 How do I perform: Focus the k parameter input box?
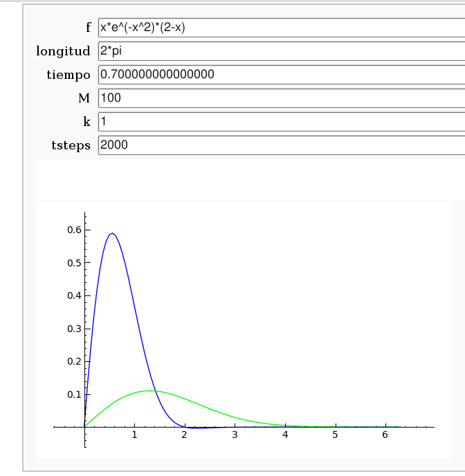(x=280, y=121)
